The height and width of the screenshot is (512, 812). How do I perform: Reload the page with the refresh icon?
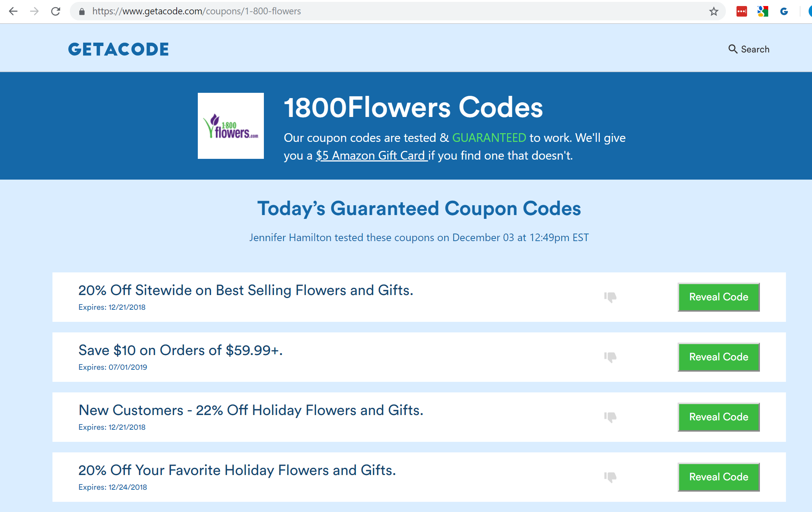point(56,11)
